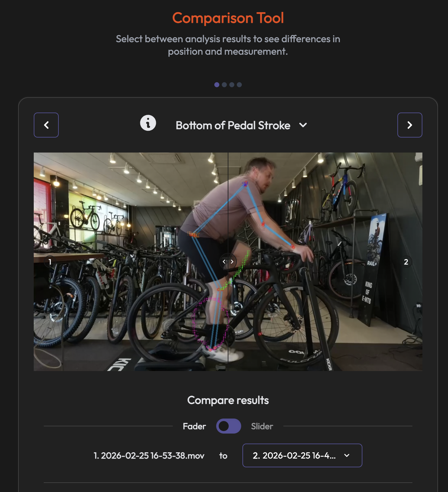
Task: Toggle the Fader/Slider switch
Action: coord(229,426)
